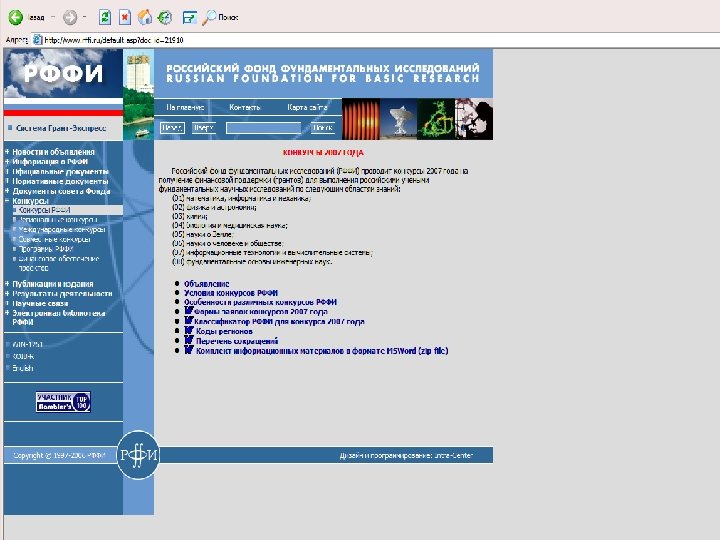Click Word icon beside 'Классификатор РФФИ'
This screenshot has height=540, width=720.
(189, 321)
